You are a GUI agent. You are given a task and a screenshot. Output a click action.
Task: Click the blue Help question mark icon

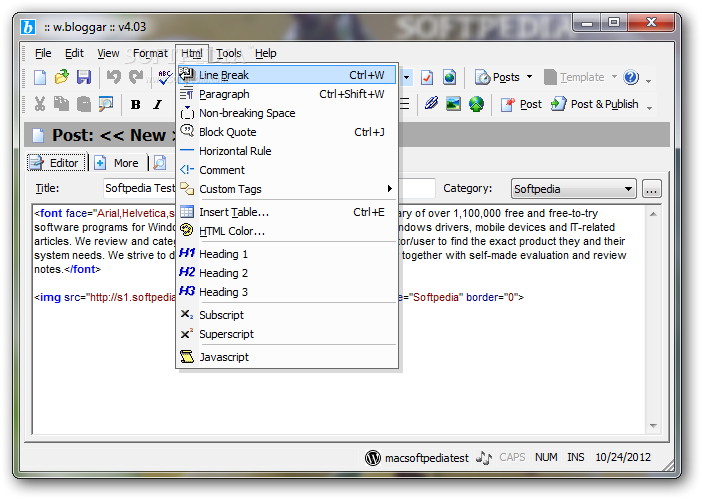(631, 77)
